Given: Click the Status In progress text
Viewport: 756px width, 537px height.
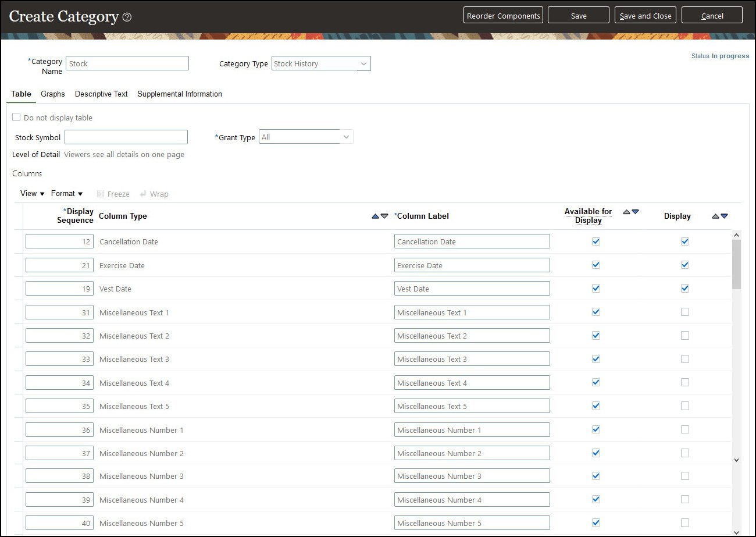Looking at the screenshot, I should tap(720, 56).
